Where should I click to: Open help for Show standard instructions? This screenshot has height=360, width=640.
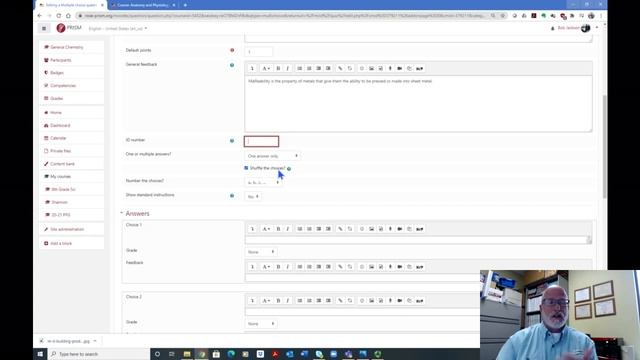click(x=232, y=196)
